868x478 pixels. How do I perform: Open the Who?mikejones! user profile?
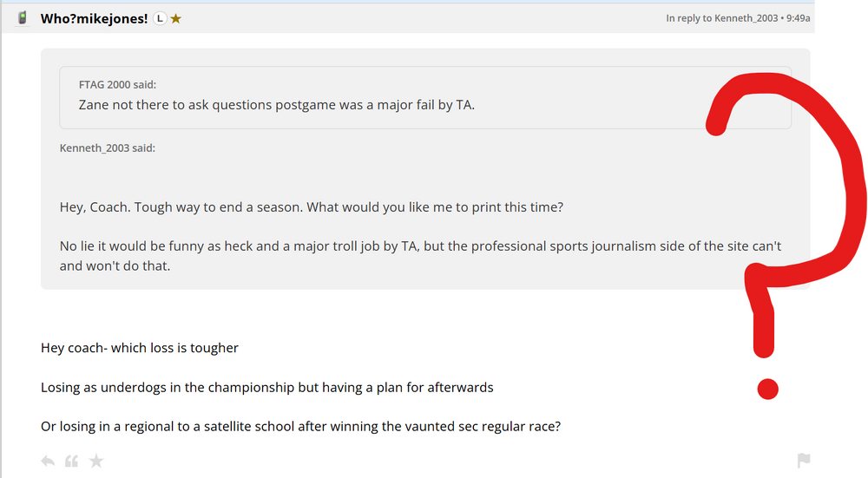point(94,18)
